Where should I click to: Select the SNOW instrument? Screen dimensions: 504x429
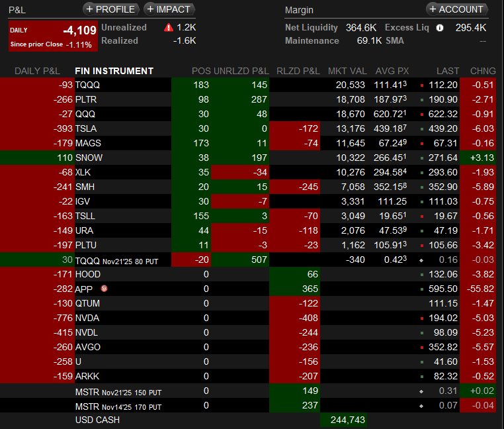89,158
